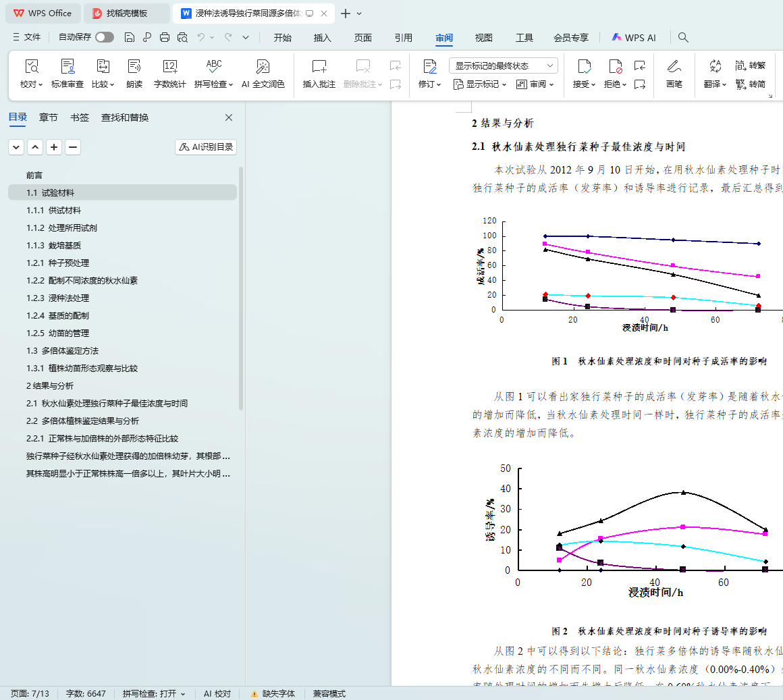This screenshot has width=783, height=700.
Task: Select the 画笔 pen tool
Action: tap(674, 74)
